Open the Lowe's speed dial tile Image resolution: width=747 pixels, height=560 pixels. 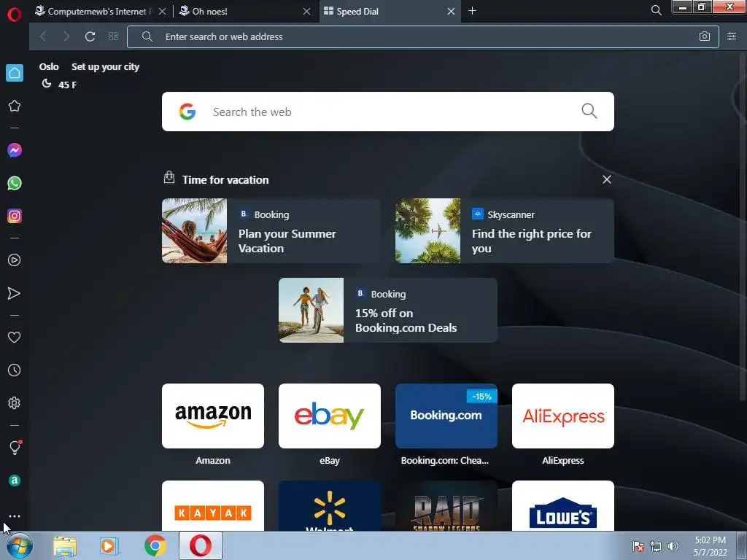point(563,506)
